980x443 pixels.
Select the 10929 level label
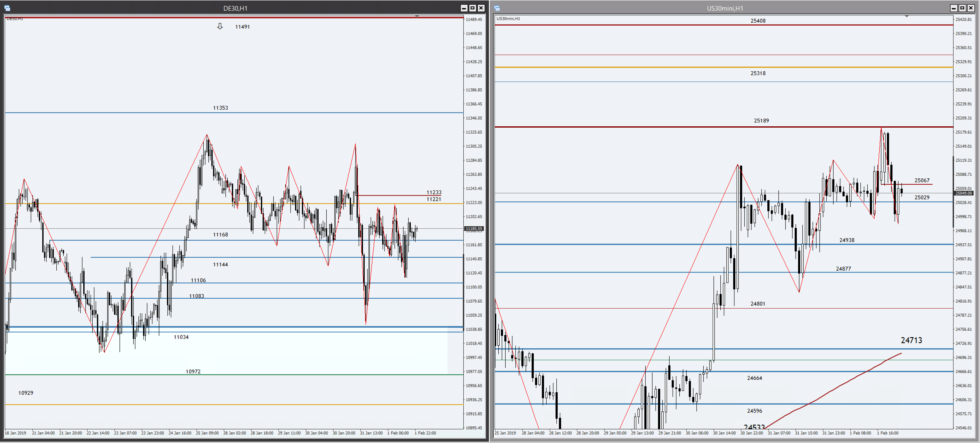[x=25, y=393]
